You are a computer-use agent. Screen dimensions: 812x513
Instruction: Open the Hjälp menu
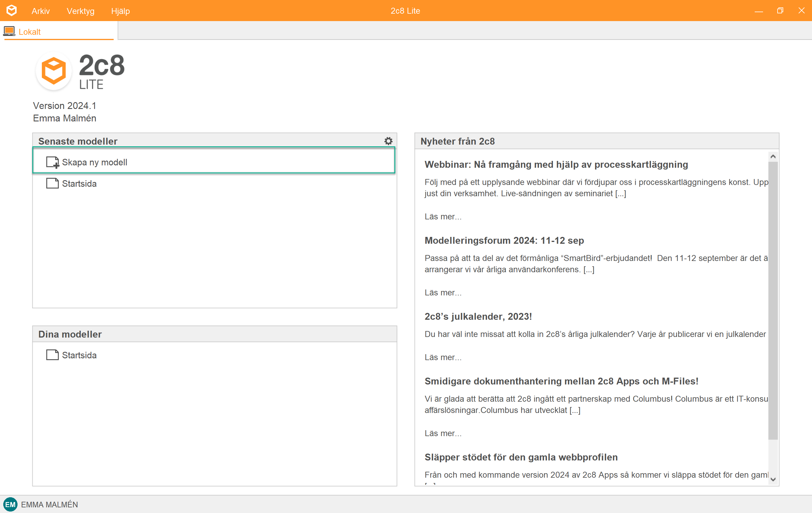click(120, 11)
